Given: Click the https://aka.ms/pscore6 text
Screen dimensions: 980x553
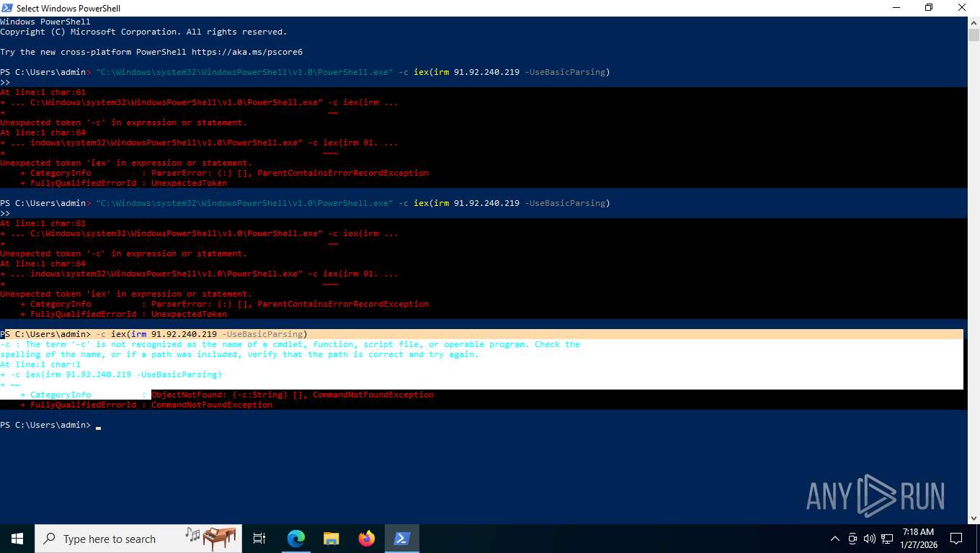Looking at the screenshot, I should click(247, 52).
